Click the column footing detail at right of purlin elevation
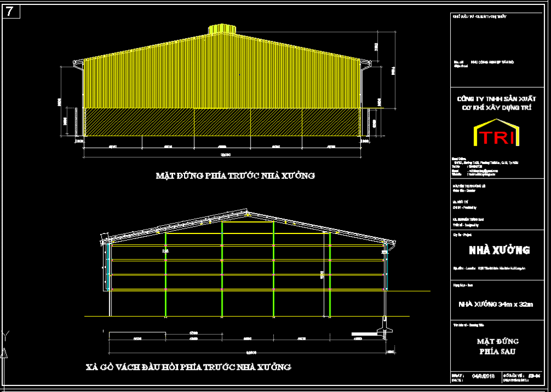The height and width of the screenshot is (392, 551). point(385,329)
